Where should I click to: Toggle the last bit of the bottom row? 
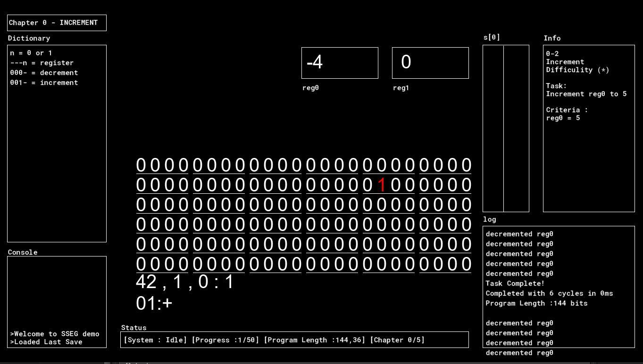tap(466, 264)
